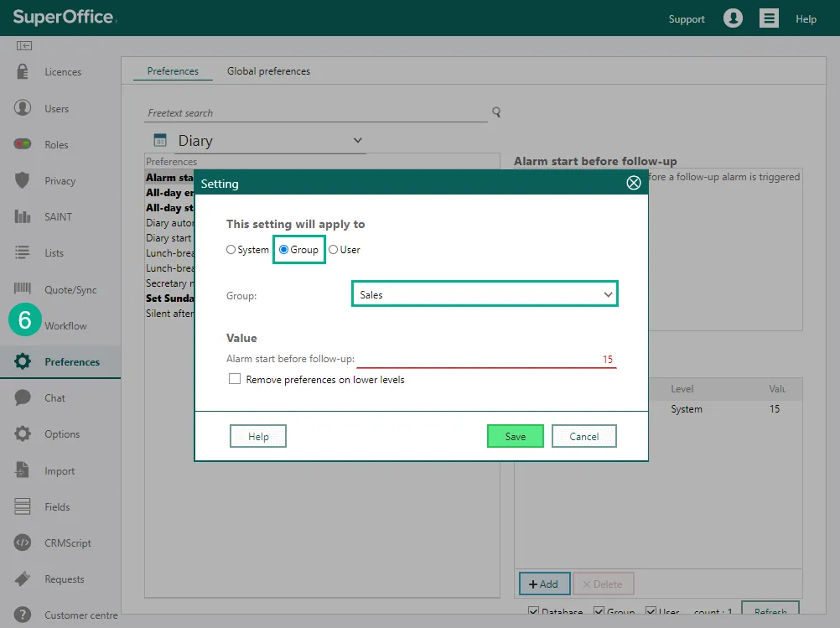
Task: Switch to Global preferences tab
Action: click(268, 71)
